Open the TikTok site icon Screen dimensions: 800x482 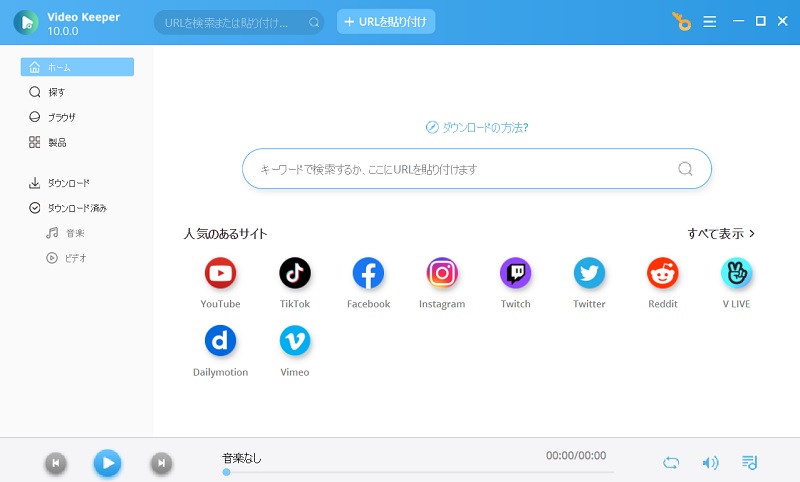294,273
